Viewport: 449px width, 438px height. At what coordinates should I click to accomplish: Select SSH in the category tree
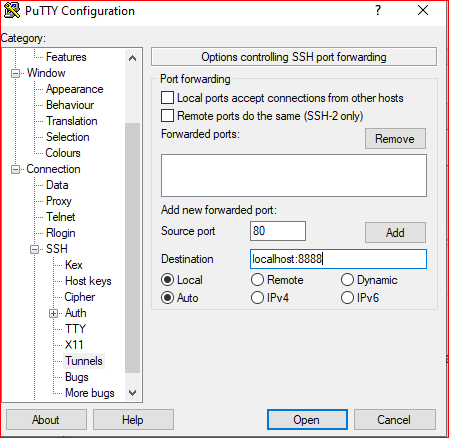click(57, 249)
